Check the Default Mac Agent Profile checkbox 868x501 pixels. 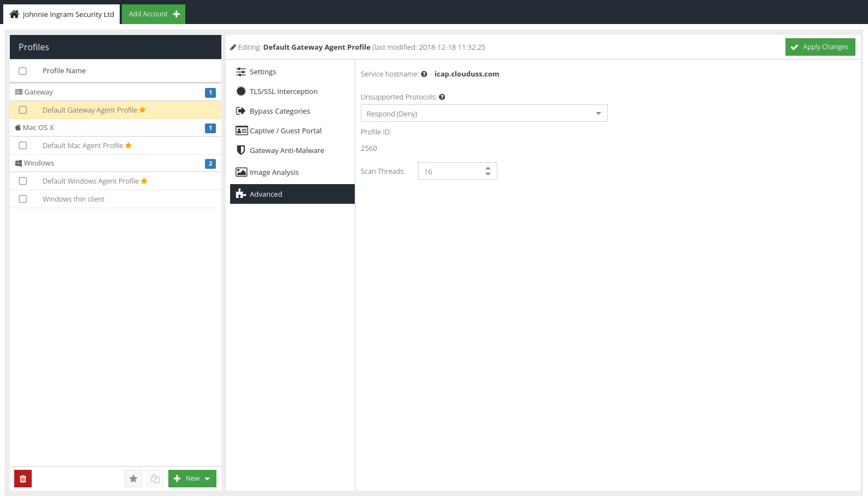click(x=23, y=145)
